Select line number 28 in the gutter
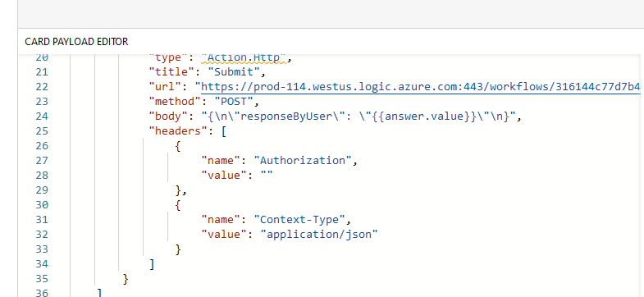This screenshot has width=644, height=297. [41, 176]
